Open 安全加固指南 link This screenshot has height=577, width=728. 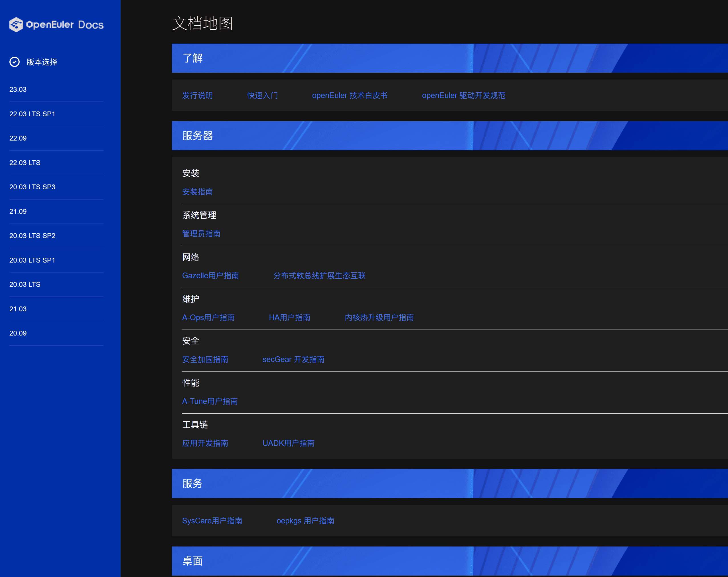click(x=205, y=359)
